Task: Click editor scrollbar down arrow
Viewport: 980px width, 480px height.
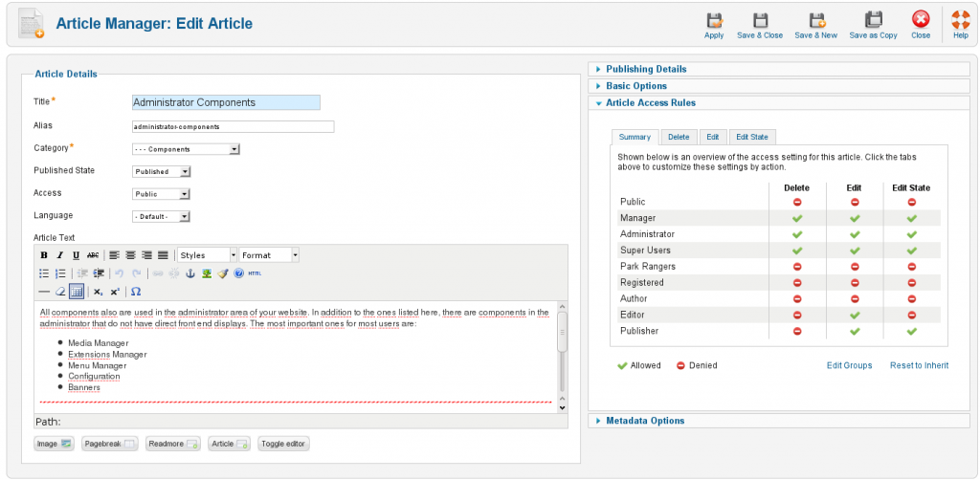Action: coord(562,407)
